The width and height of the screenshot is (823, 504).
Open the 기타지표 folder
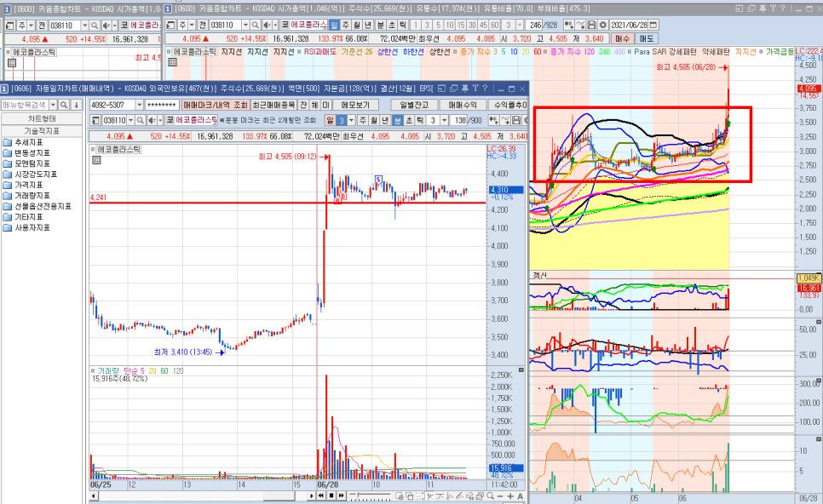(24, 216)
